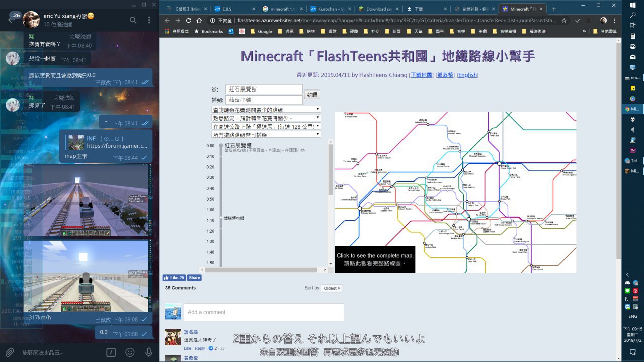Viewport: 644px width, 362px height.
Task: Open the 部落格 blog link
Action: click(445, 75)
